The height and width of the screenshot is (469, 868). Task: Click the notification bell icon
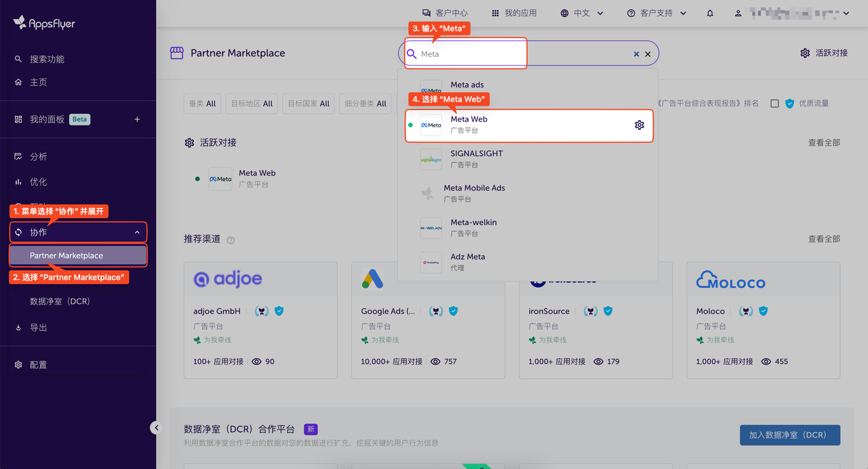click(x=710, y=14)
